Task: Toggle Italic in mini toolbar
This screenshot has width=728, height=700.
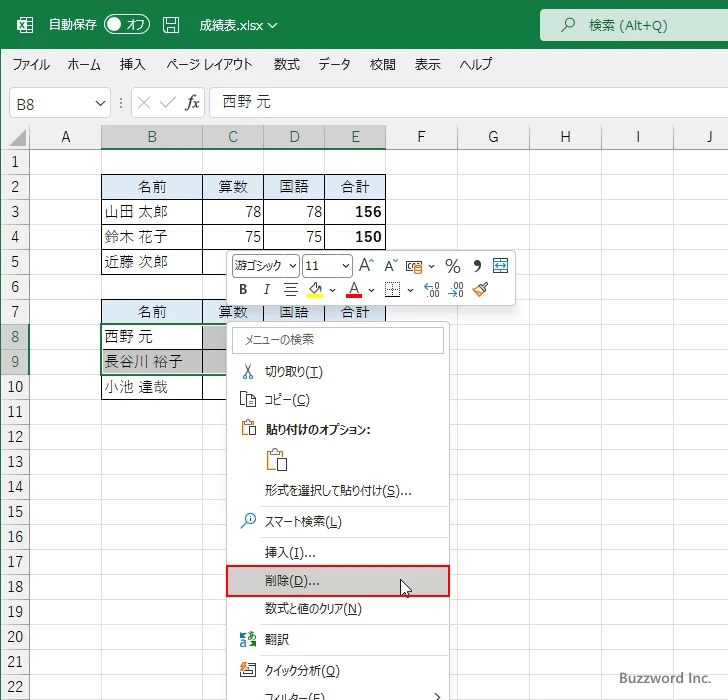Action: [266, 290]
